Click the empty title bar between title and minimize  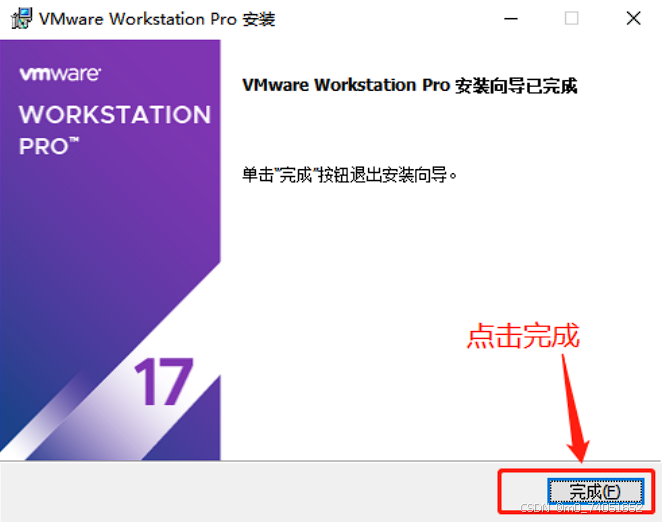click(388, 19)
